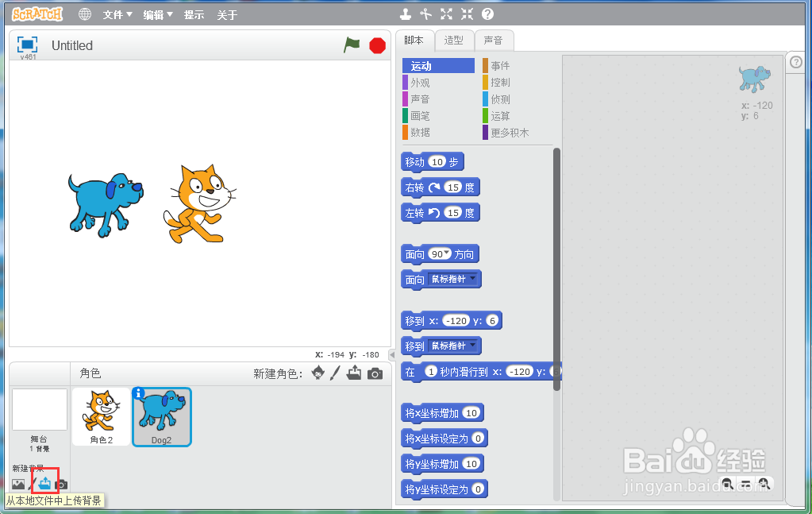The width and height of the screenshot is (812, 514).
Task: Open the 提示 menu
Action: (194, 15)
